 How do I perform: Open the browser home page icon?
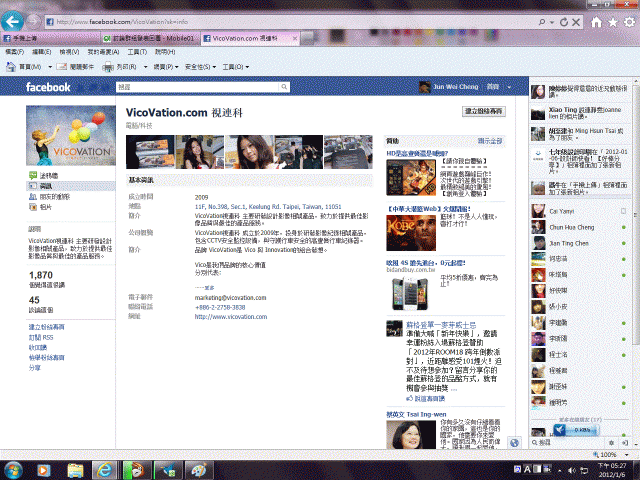596,22
